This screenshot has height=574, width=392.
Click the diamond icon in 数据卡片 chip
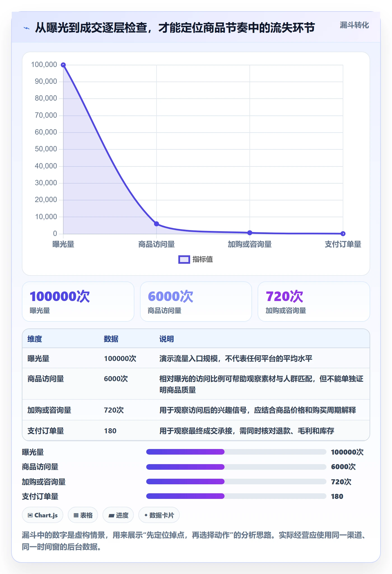(146, 515)
